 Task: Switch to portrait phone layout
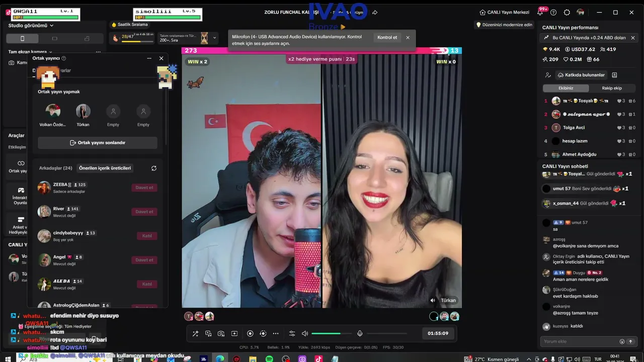tap(22, 39)
